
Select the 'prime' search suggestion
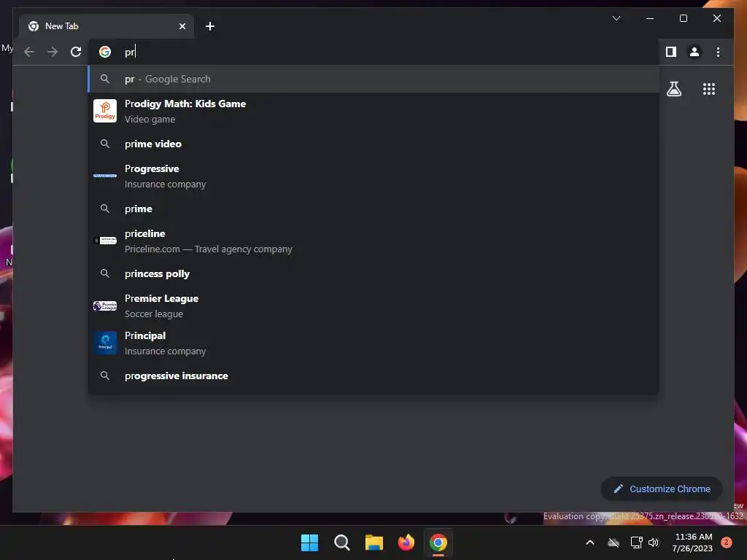tap(373, 209)
